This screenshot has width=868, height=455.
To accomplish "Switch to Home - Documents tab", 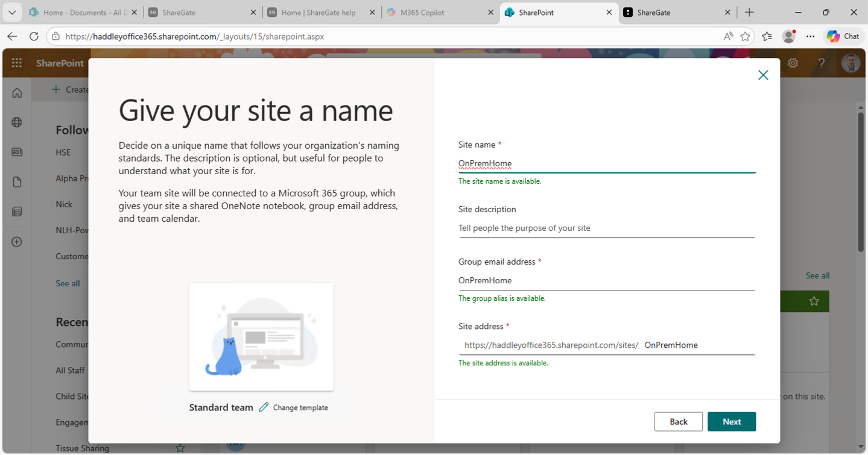I will [83, 12].
